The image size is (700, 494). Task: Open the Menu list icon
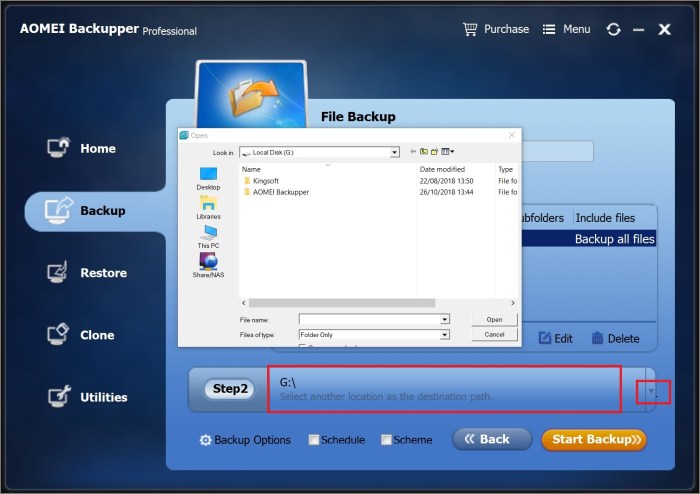tap(549, 29)
